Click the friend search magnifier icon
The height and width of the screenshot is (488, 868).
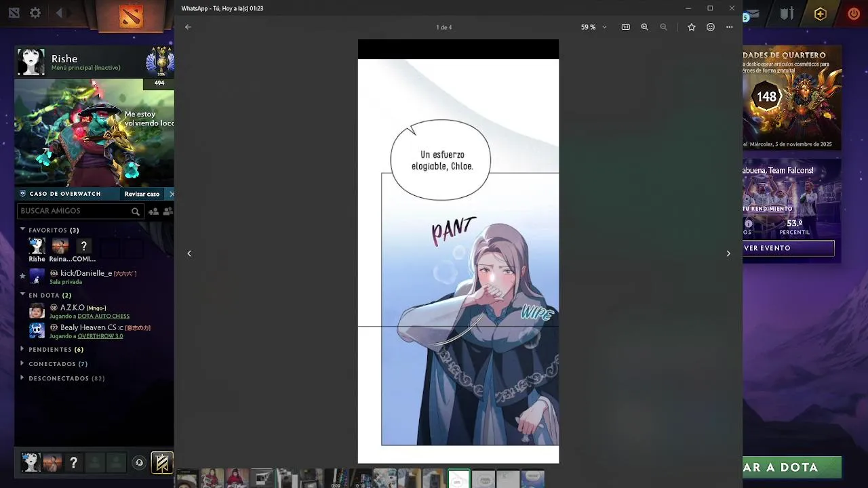click(x=136, y=211)
